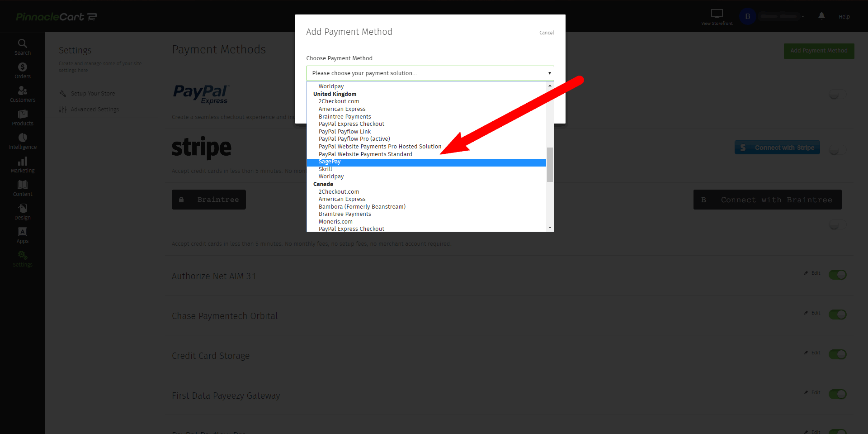The height and width of the screenshot is (434, 868).
Task: Click dropdown list scrollbar thumb
Action: tap(550, 165)
